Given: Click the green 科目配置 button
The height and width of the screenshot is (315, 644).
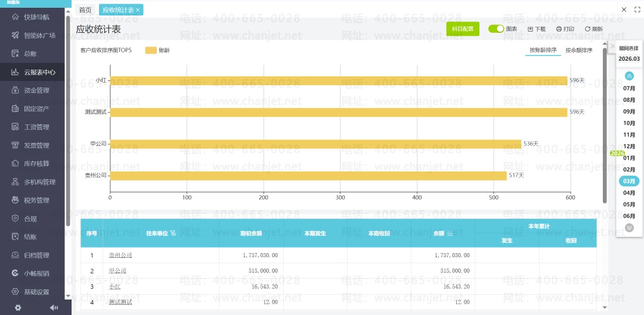Looking at the screenshot, I should tap(463, 29).
